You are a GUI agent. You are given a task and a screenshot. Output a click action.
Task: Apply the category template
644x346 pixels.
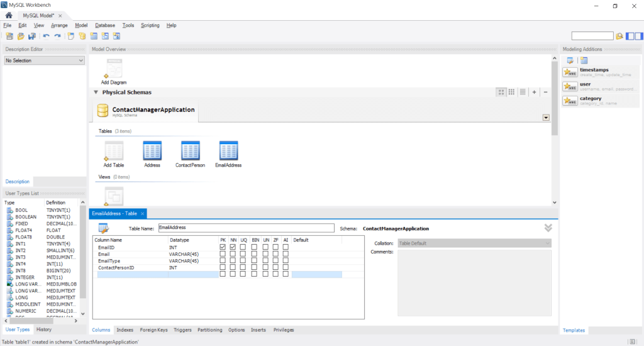coord(601,101)
